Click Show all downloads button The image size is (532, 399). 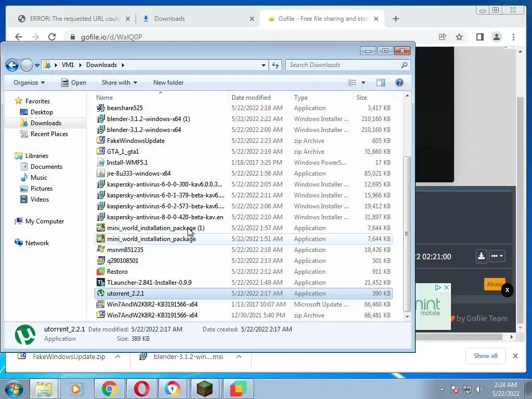tap(486, 355)
